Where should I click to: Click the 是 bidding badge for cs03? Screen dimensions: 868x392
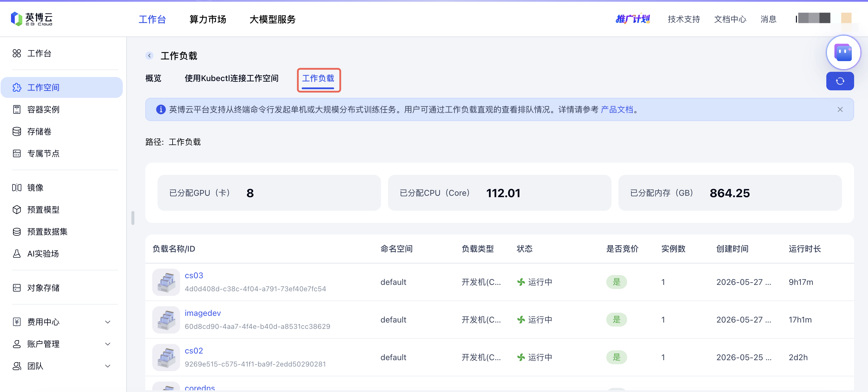pos(616,282)
